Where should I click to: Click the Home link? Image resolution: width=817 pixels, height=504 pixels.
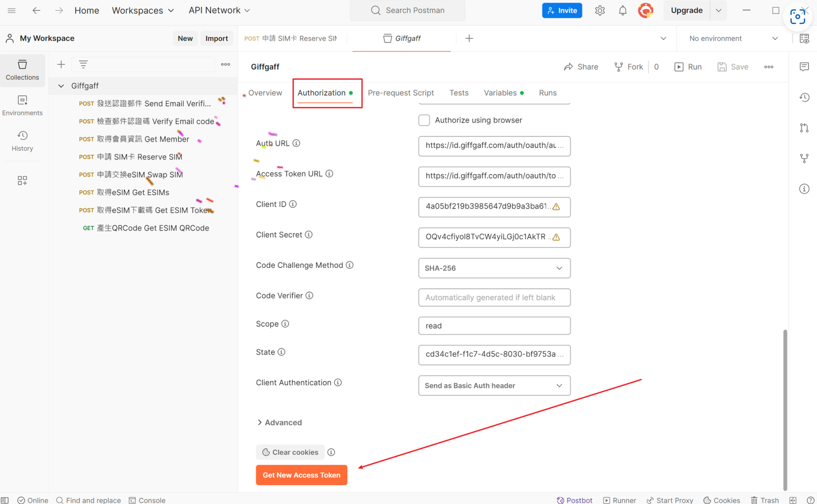click(x=87, y=10)
